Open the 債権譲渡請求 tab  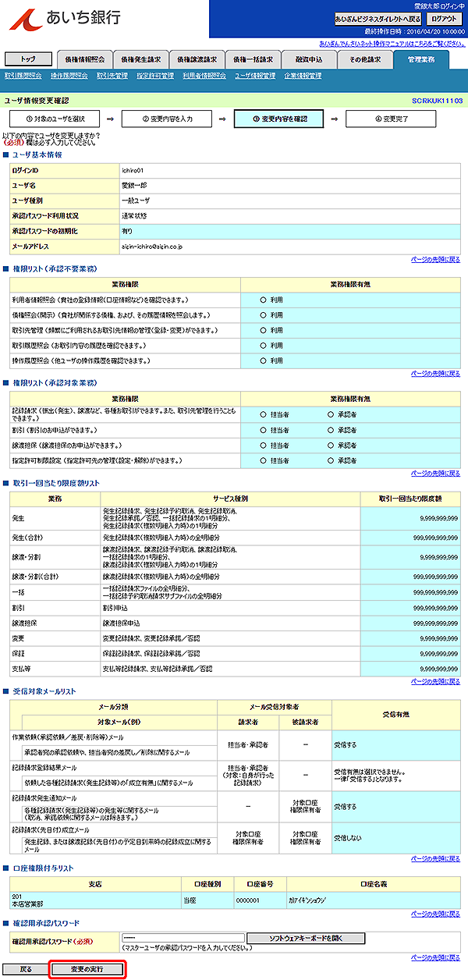pyautogui.click(x=197, y=59)
